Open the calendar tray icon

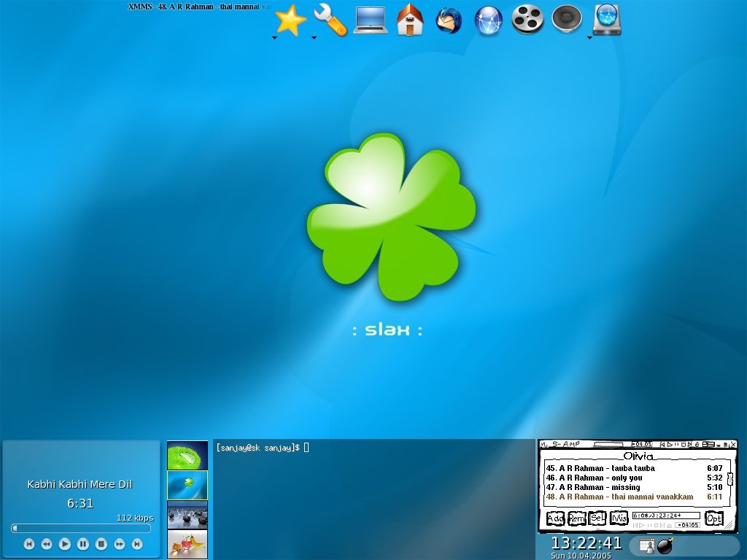pos(647,545)
